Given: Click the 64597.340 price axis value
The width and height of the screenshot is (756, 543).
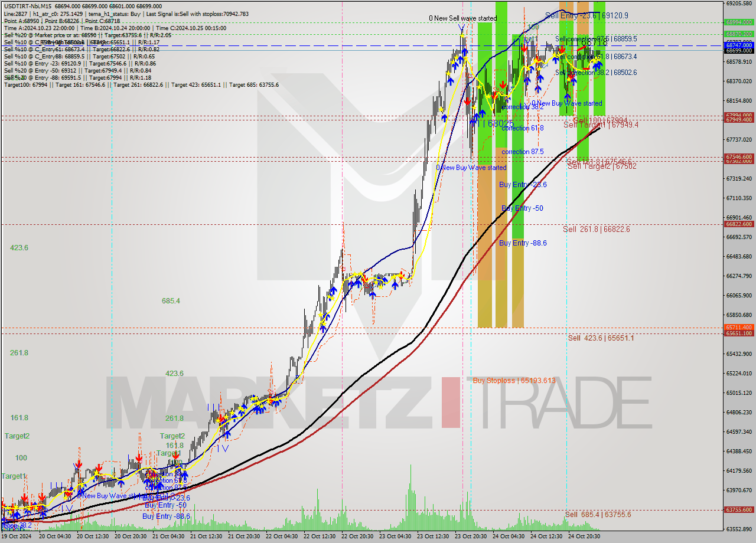Looking at the screenshot, I should tap(739, 431).
